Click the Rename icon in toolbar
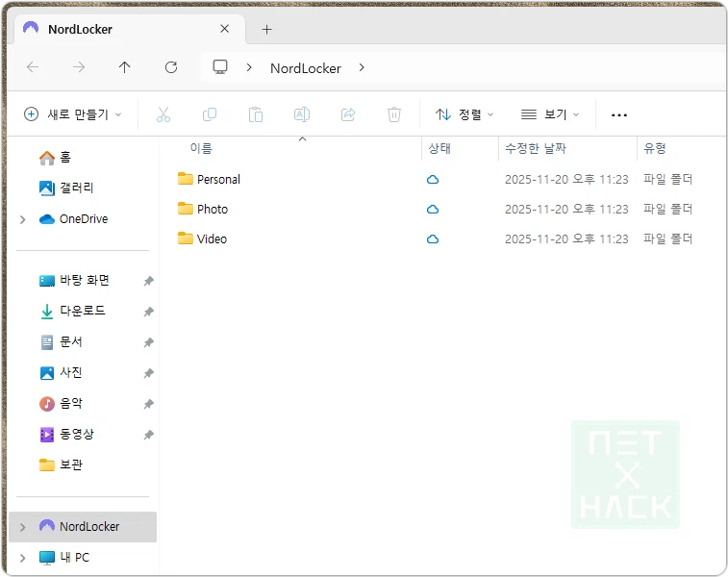Screen dimensions: 728x577 coord(302,114)
